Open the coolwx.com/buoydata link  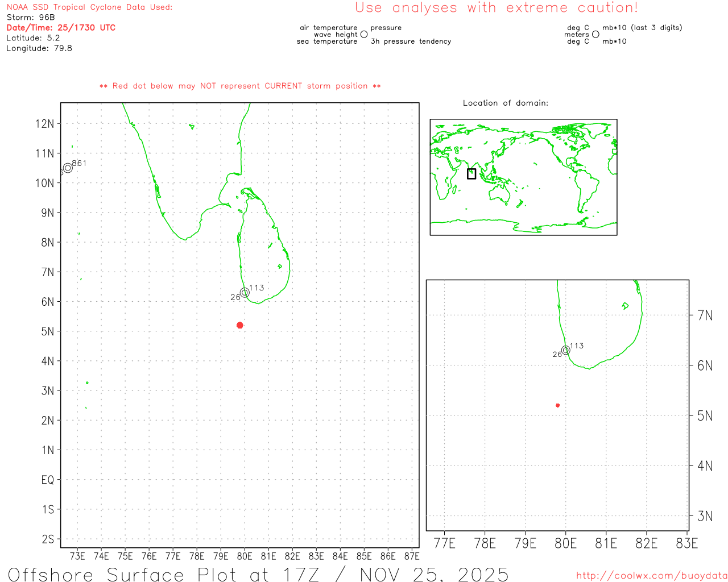click(x=651, y=576)
